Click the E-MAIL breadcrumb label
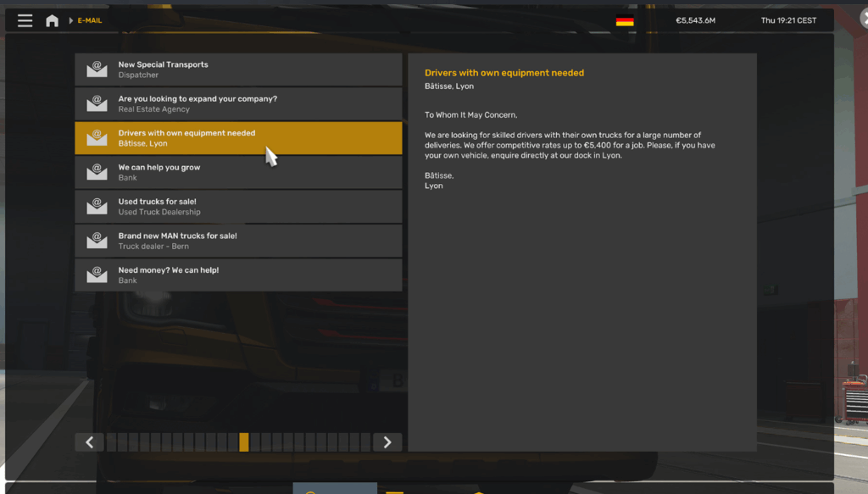 [90, 20]
